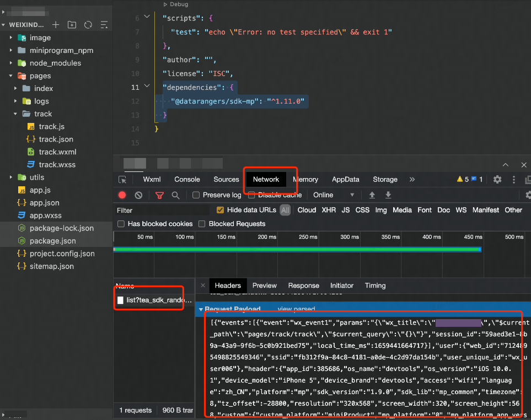Switch to the Console tab
This screenshot has width=531, height=420.
click(x=187, y=179)
